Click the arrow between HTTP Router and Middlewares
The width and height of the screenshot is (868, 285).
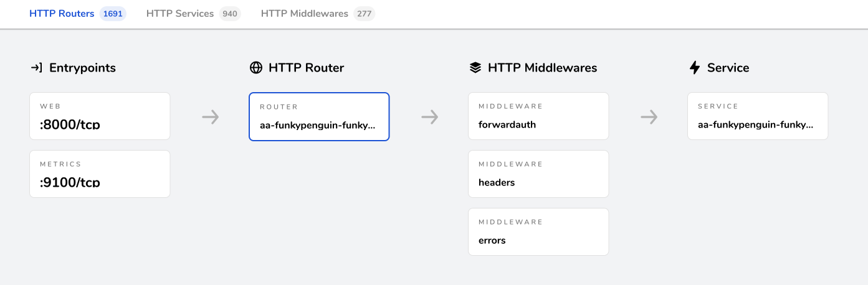click(430, 117)
